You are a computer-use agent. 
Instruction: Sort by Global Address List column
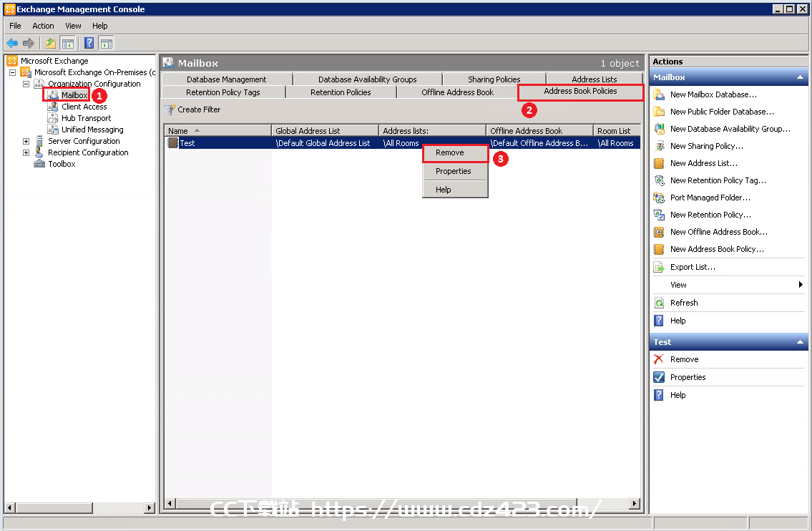[326, 130]
